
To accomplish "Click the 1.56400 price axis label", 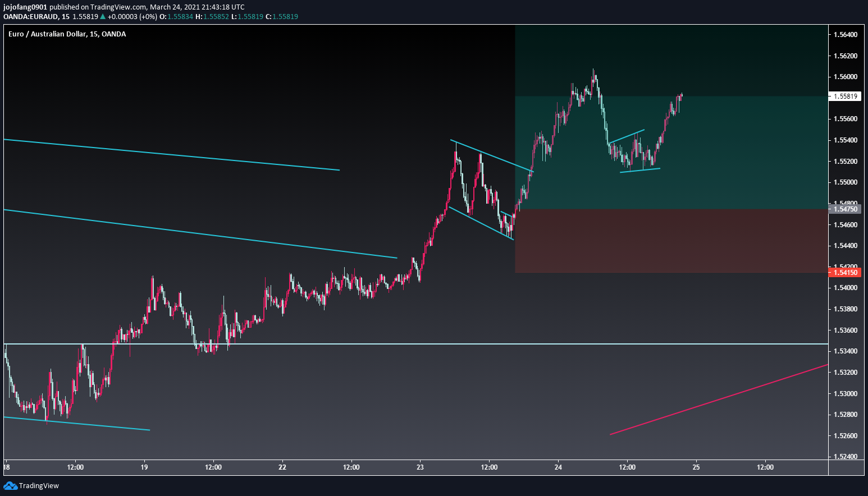I will (846, 35).
